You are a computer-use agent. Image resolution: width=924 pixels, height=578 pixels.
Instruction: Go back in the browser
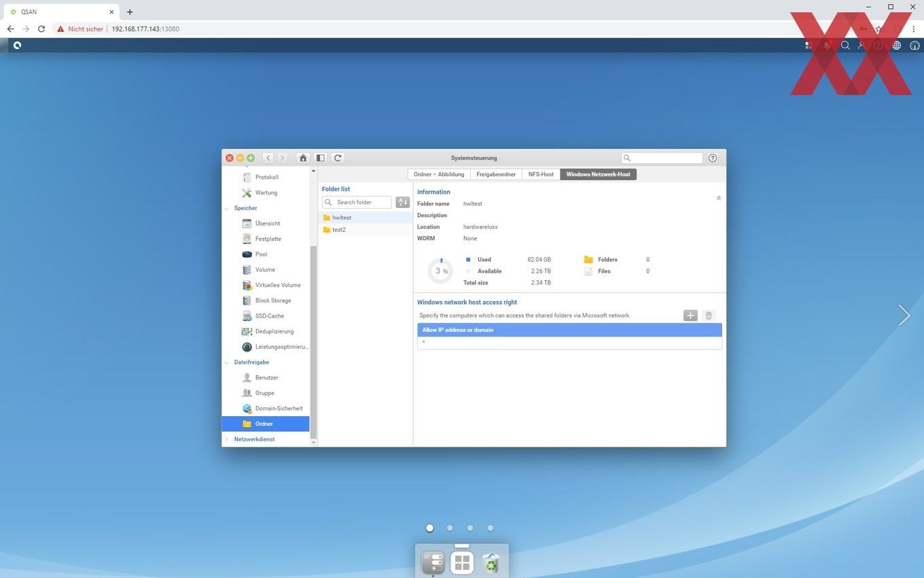[10, 29]
